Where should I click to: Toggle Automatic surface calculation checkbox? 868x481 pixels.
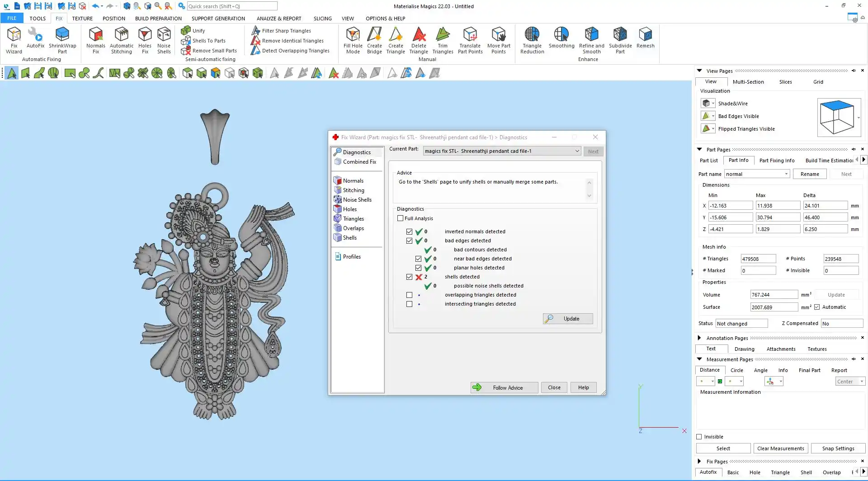[x=817, y=307]
